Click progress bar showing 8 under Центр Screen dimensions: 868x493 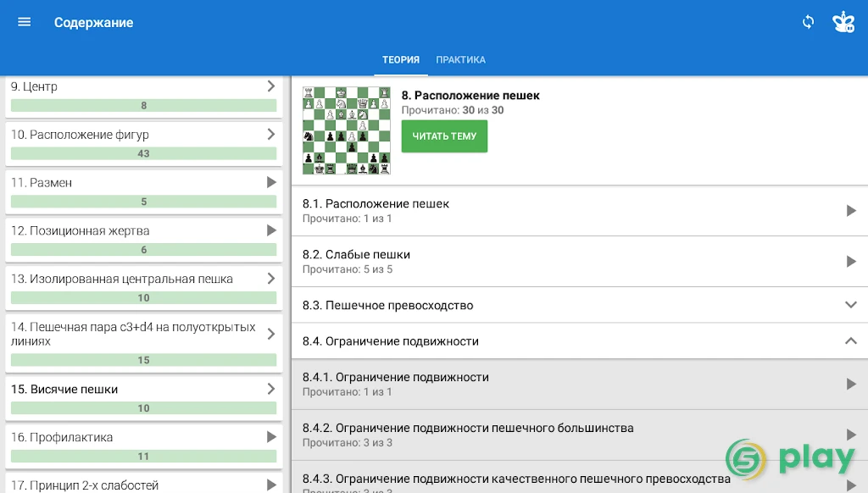[x=144, y=106]
